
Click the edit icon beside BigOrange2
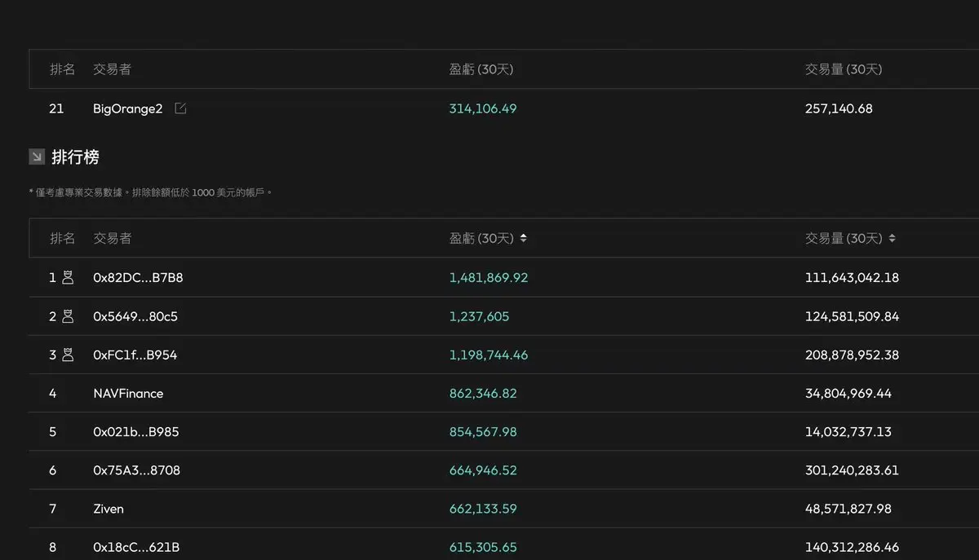[180, 108]
